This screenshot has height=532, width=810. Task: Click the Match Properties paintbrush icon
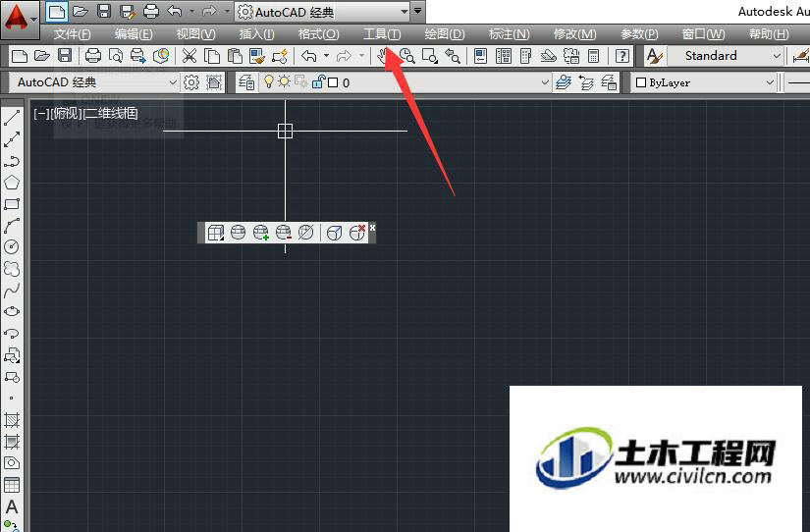click(256, 56)
